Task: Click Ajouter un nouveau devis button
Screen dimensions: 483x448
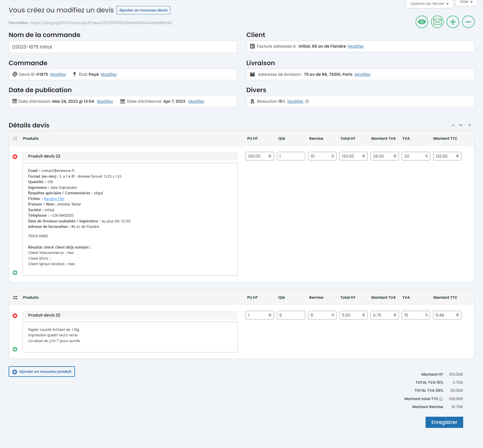Action: point(143,10)
